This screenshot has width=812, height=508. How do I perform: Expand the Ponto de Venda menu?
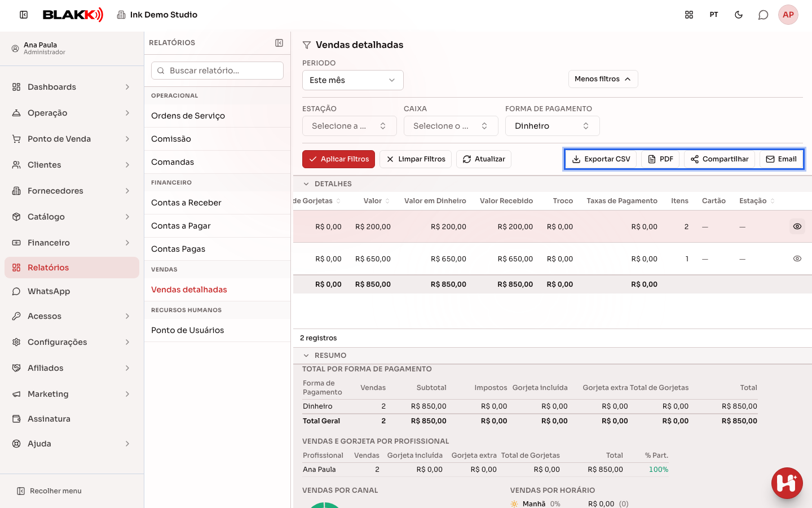click(x=72, y=139)
